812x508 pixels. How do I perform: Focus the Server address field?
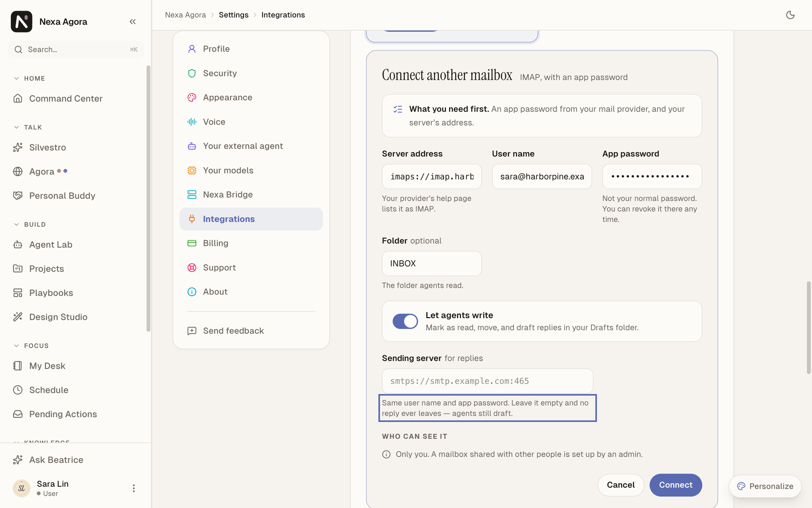pyautogui.click(x=432, y=177)
